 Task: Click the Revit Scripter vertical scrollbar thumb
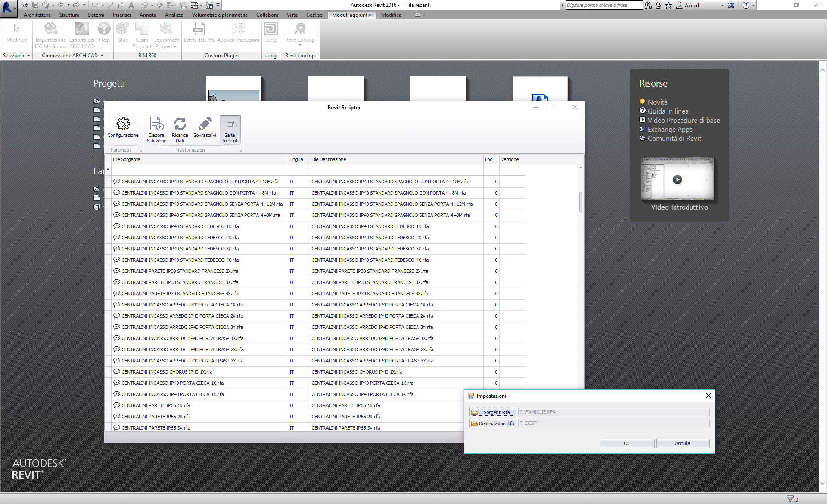581,202
